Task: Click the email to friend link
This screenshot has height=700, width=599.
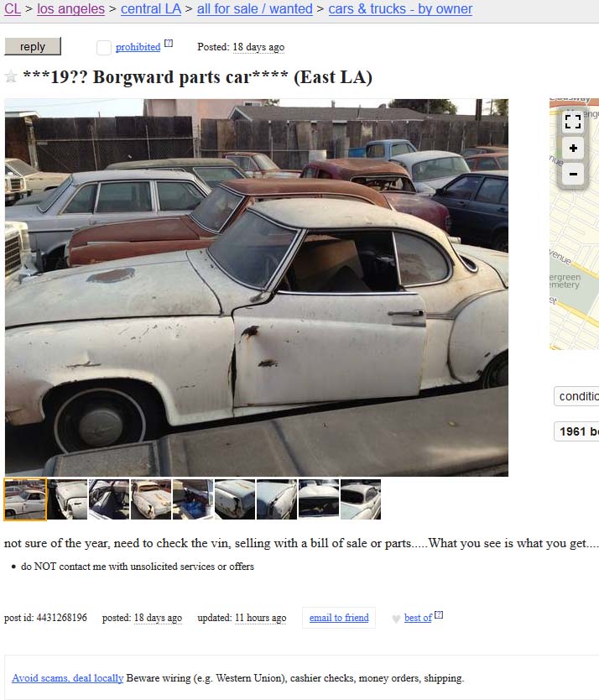Action: 339,618
